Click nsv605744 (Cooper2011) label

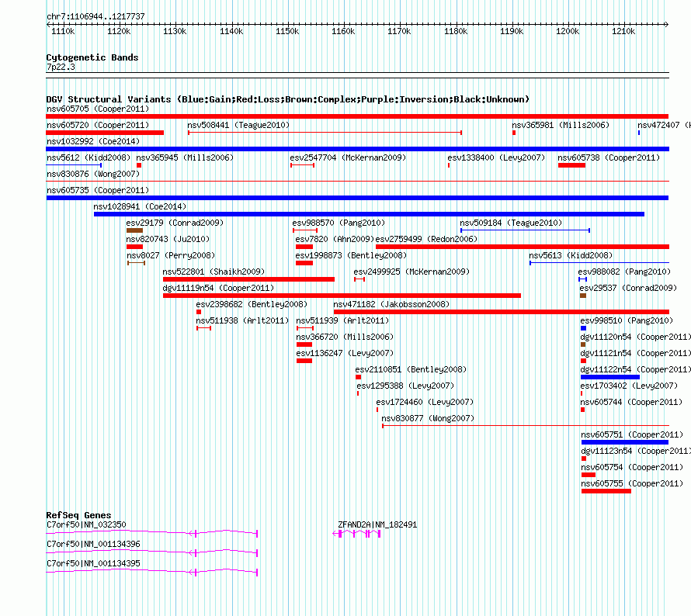click(x=631, y=402)
